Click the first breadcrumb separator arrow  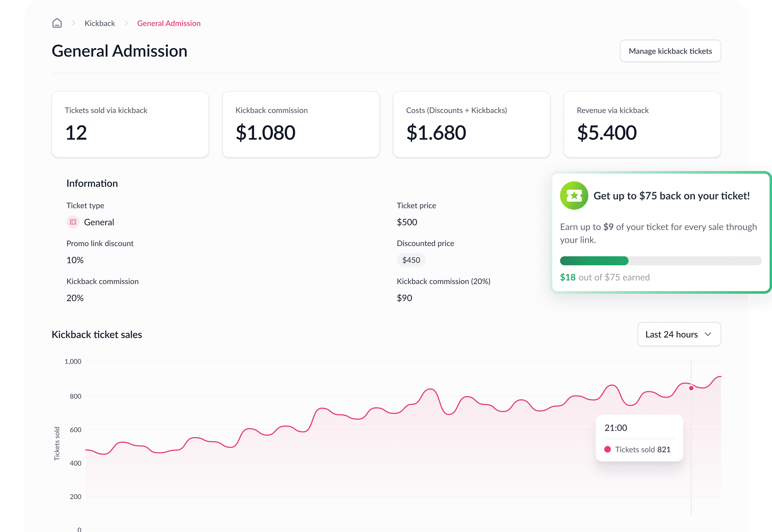click(73, 23)
